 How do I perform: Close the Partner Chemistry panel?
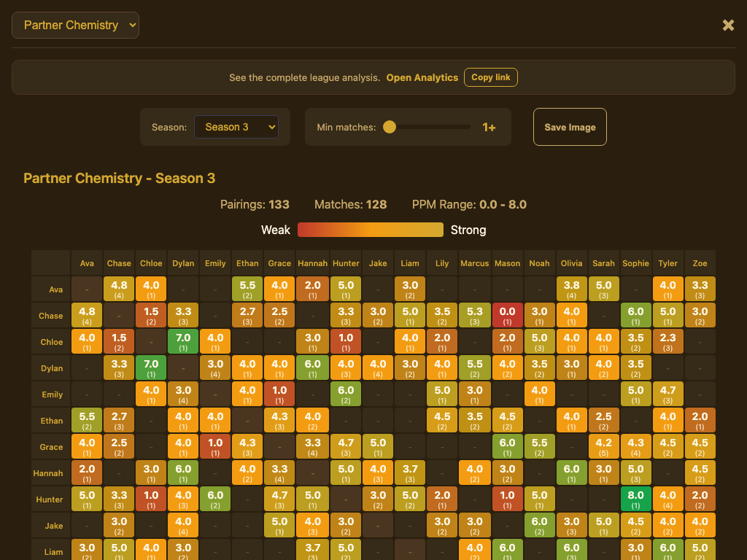pos(728,26)
